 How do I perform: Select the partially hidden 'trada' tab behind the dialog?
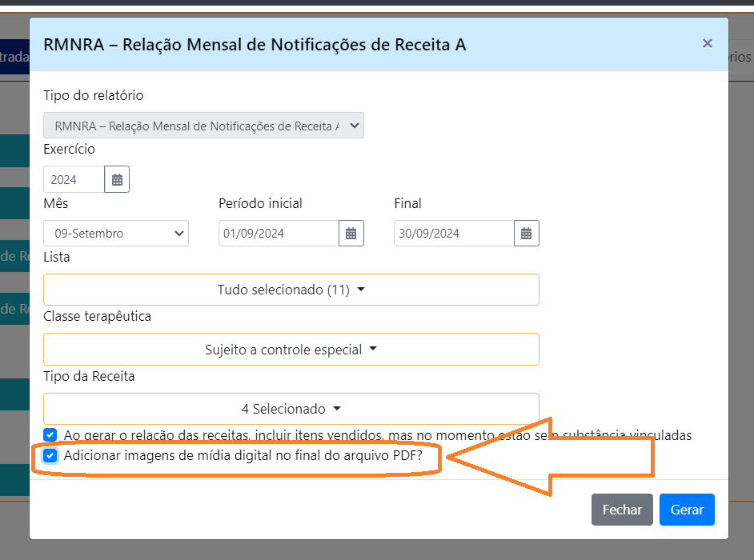(x=14, y=57)
